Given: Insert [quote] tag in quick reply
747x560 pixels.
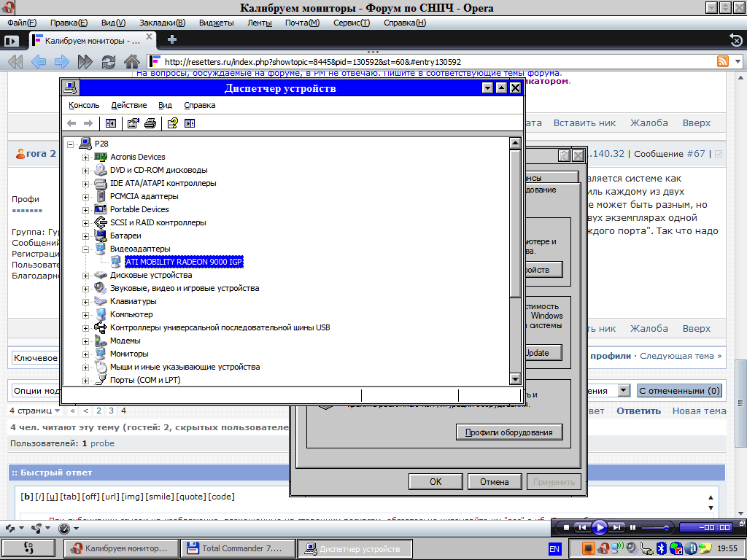Looking at the screenshot, I should pyautogui.click(x=191, y=497).
